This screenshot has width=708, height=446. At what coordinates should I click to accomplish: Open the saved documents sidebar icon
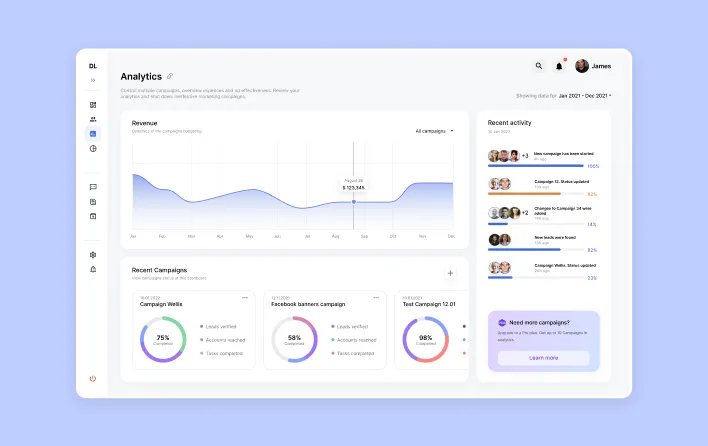pyautogui.click(x=93, y=202)
